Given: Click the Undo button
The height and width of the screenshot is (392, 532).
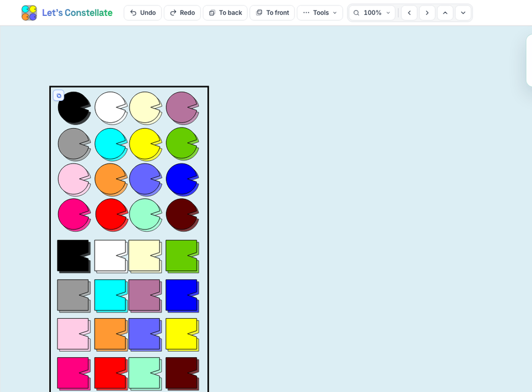Looking at the screenshot, I should click(x=143, y=13).
